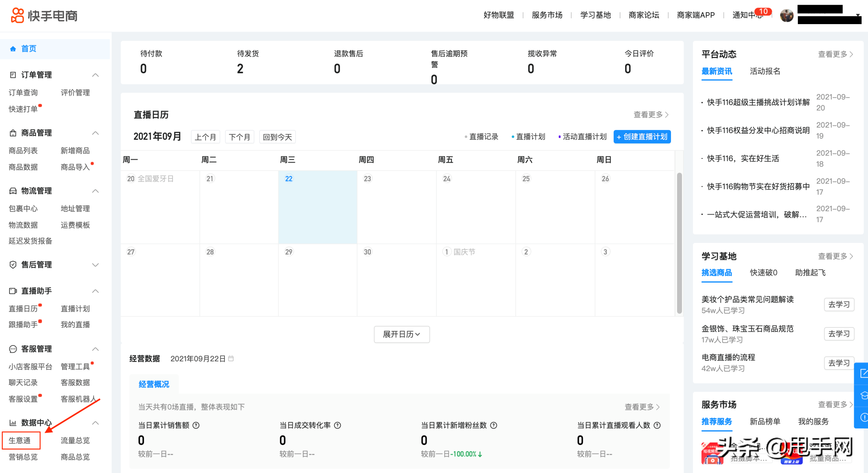Click the 数据中心 chart icon

13,423
